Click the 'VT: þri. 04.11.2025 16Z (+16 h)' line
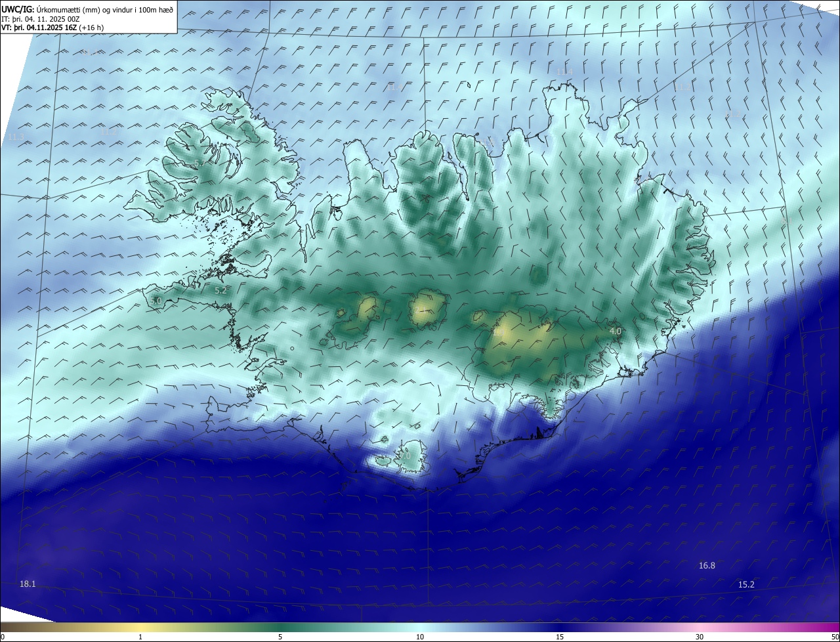 point(52,28)
